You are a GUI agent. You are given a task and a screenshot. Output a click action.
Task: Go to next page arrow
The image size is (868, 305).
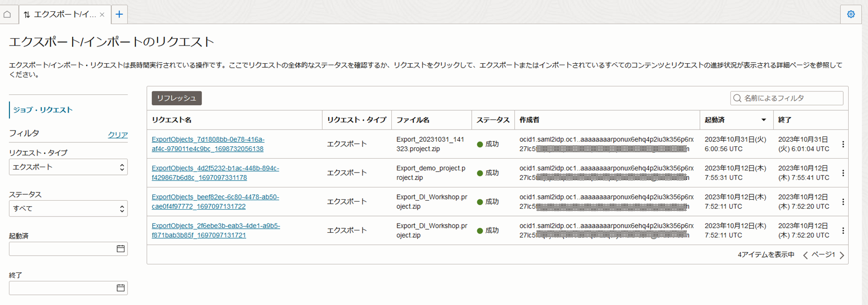(842, 255)
